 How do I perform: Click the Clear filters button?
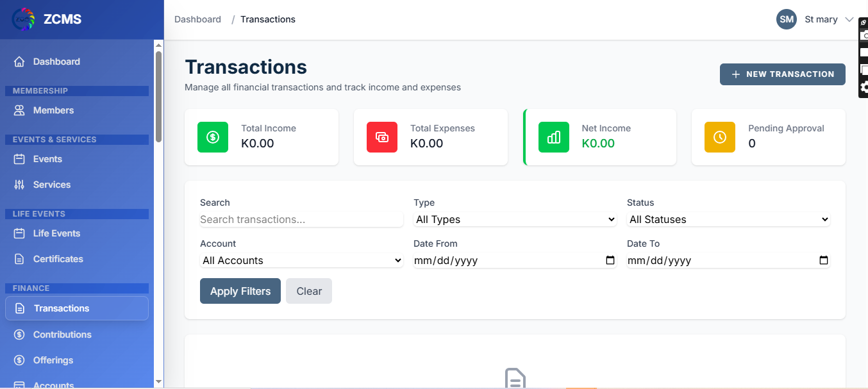[x=309, y=291]
